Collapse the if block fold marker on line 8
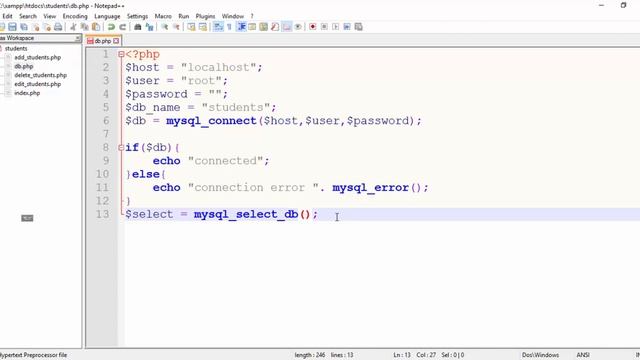Screen dimensions: 640x360 pyautogui.click(x=121, y=148)
